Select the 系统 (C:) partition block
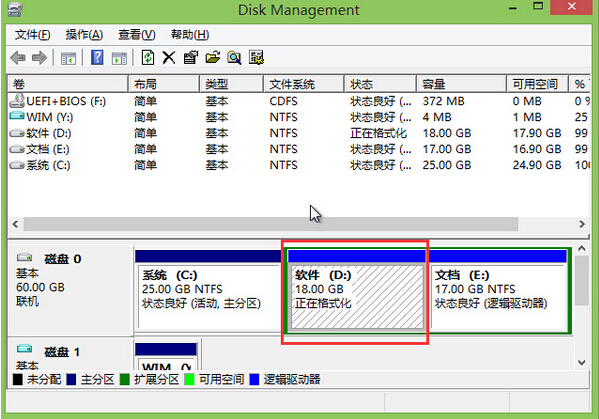 point(209,297)
